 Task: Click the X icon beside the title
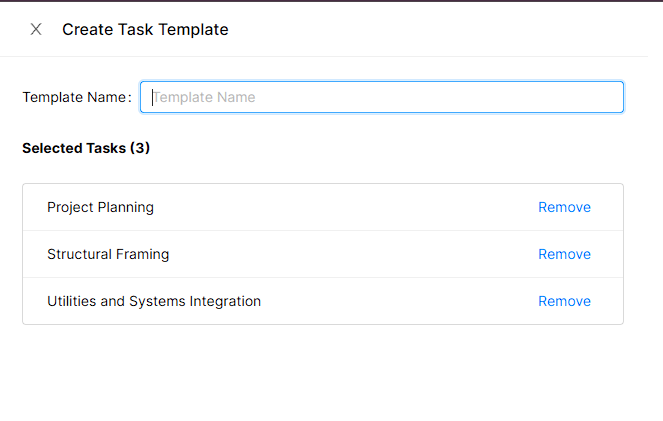[36, 29]
